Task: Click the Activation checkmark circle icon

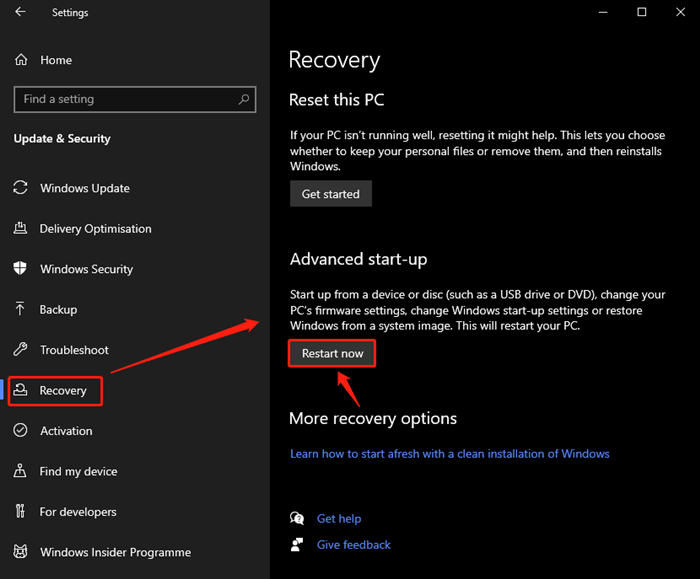Action: (x=20, y=430)
